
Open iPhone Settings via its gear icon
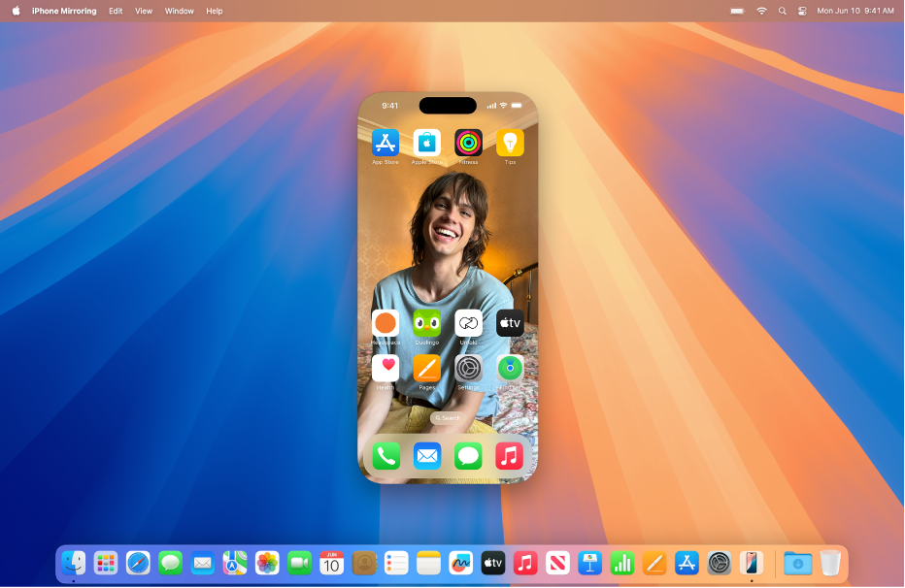(x=467, y=368)
